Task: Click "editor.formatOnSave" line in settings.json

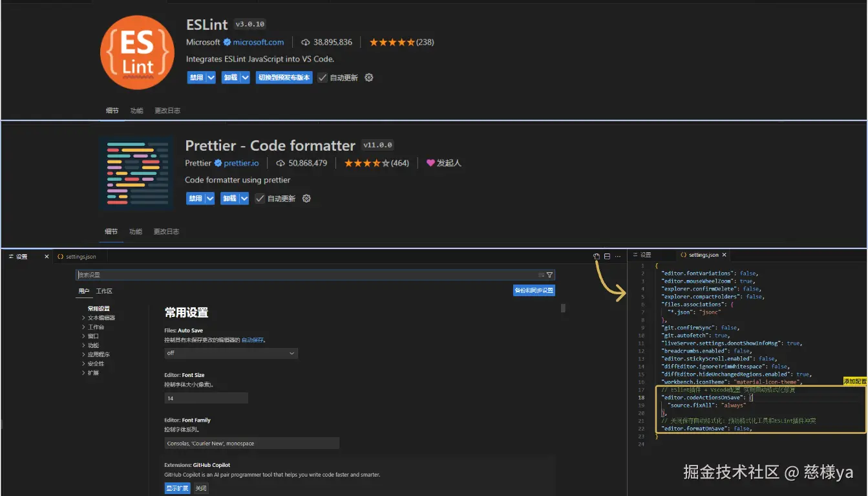Action: point(706,428)
